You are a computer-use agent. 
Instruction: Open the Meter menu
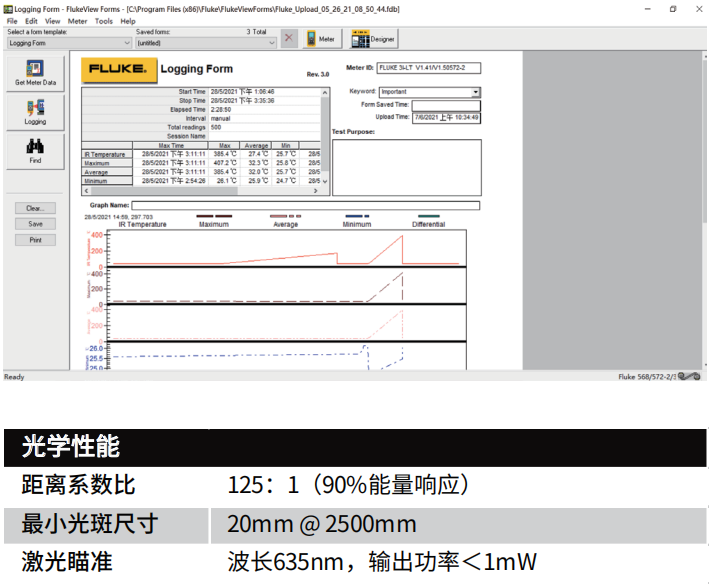(77, 21)
